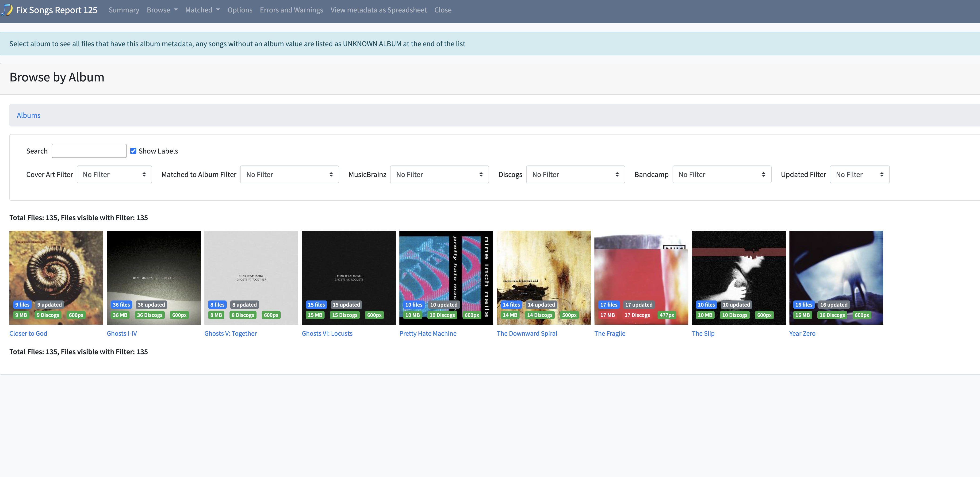Viewport: 980px width, 477px height.
Task: Open the Closer to God album cover
Action: pyautogui.click(x=56, y=266)
